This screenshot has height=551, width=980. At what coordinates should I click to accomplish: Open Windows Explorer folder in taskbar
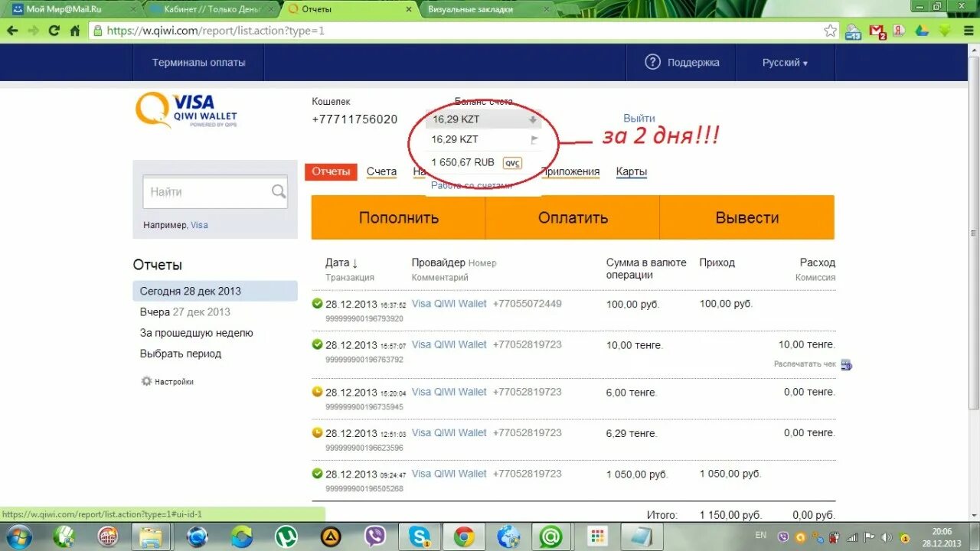(x=152, y=537)
